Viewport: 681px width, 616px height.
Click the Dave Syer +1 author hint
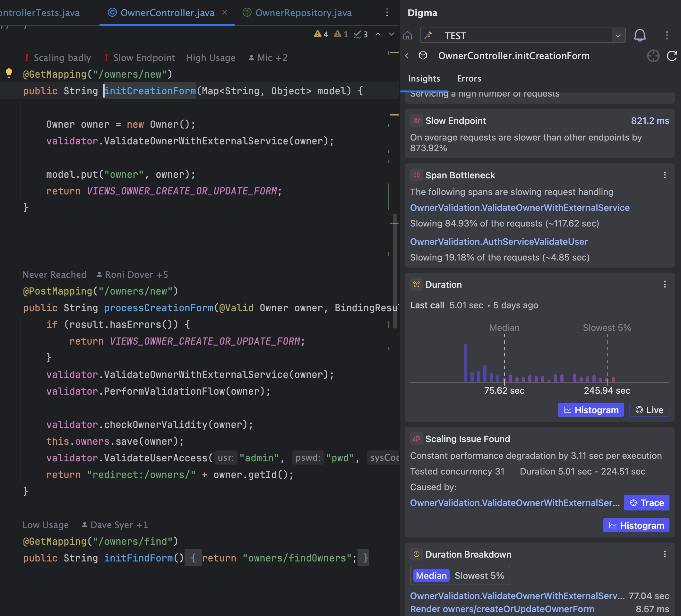115,525
